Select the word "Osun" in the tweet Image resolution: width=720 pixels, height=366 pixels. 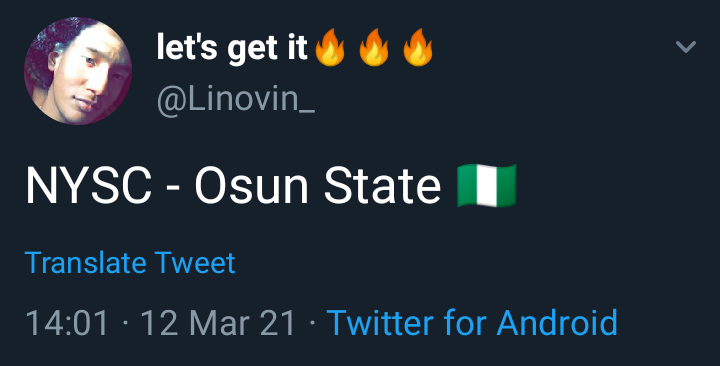coord(252,187)
